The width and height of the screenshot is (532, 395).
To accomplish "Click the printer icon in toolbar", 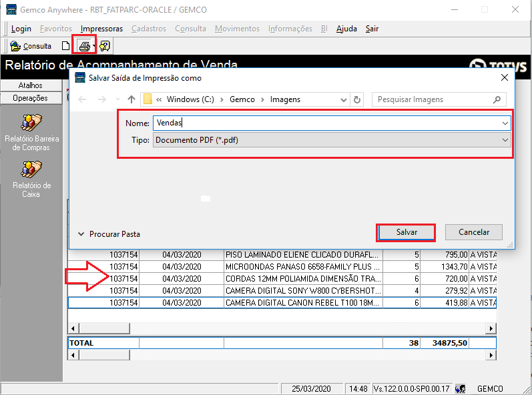I will tap(84, 46).
